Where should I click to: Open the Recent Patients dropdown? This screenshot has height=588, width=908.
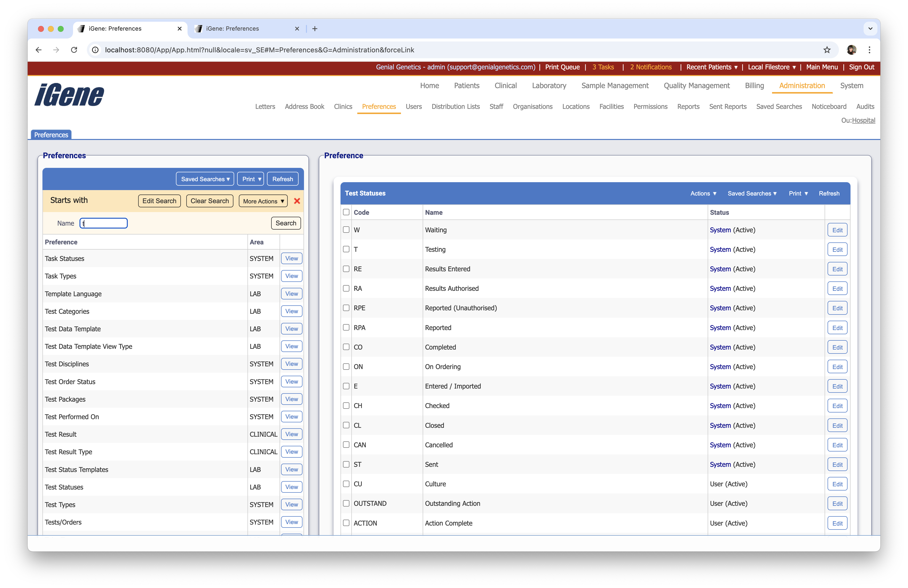pyautogui.click(x=712, y=67)
